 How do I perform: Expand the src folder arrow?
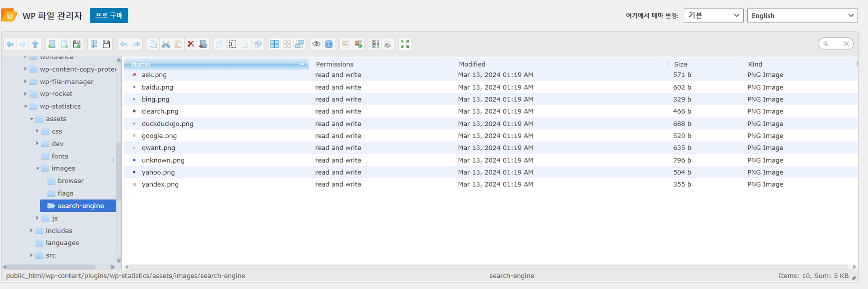coord(31,255)
